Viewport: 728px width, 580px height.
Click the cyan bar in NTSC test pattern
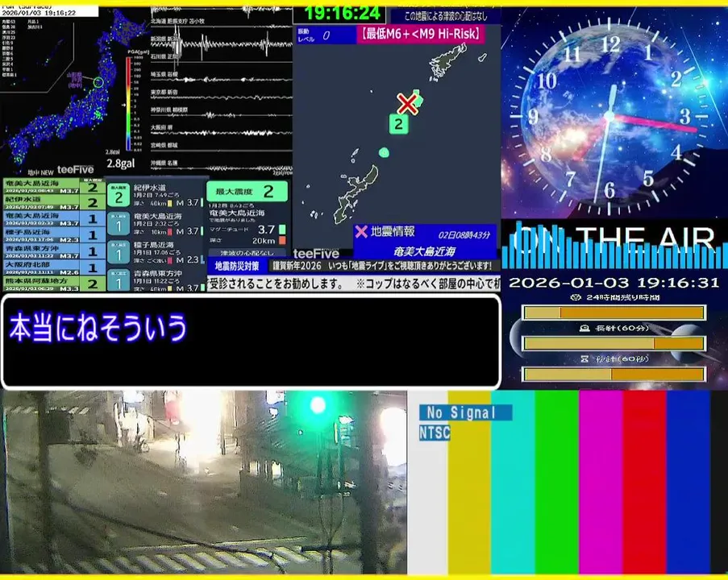pyautogui.click(x=513, y=483)
